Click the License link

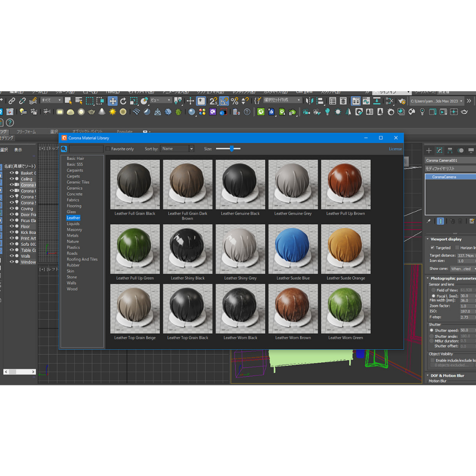[x=395, y=149]
